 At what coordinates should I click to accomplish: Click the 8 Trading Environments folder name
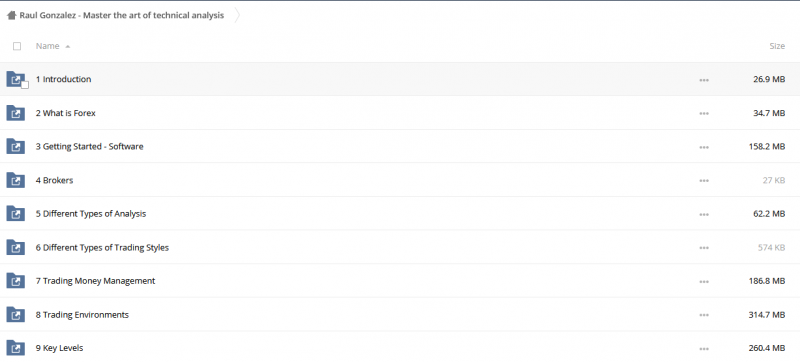pos(82,315)
